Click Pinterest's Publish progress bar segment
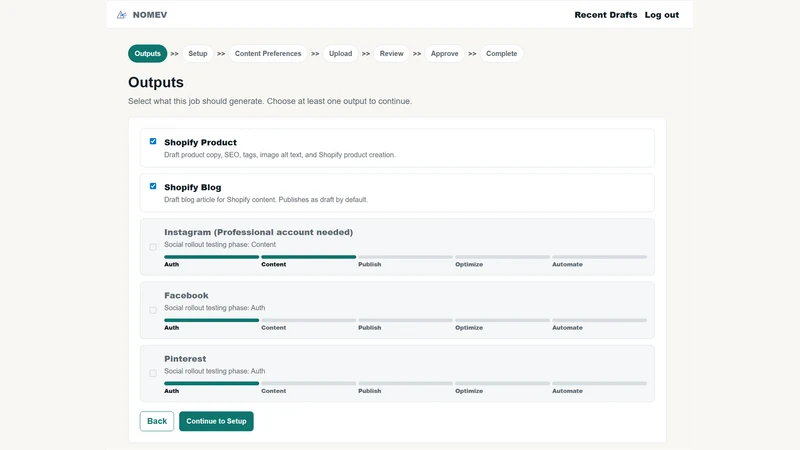Image resolution: width=800 pixels, height=450 pixels. coord(405,383)
